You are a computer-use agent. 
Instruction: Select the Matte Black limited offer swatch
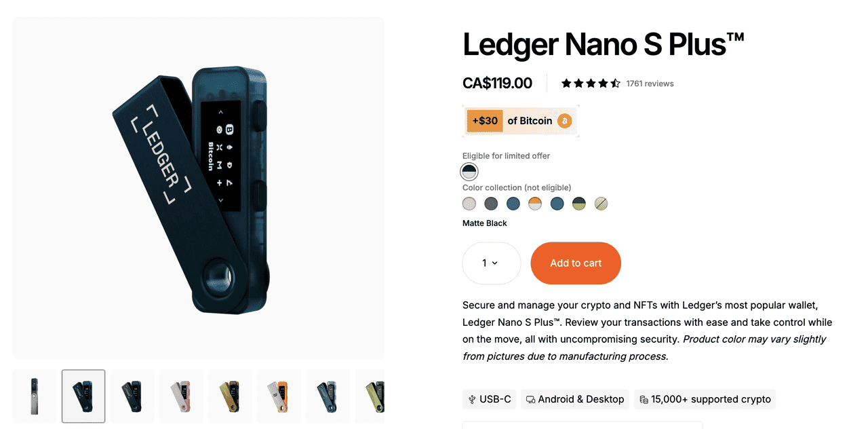click(469, 172)
